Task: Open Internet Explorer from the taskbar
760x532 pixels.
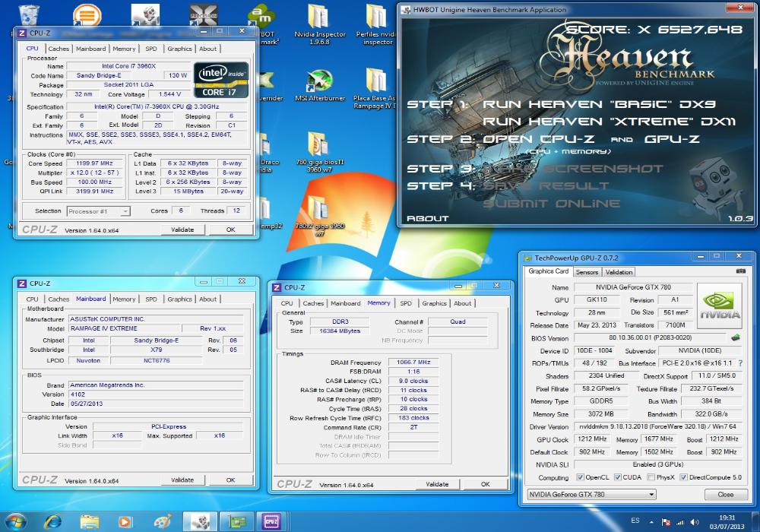Action: (x=52, y=521)
